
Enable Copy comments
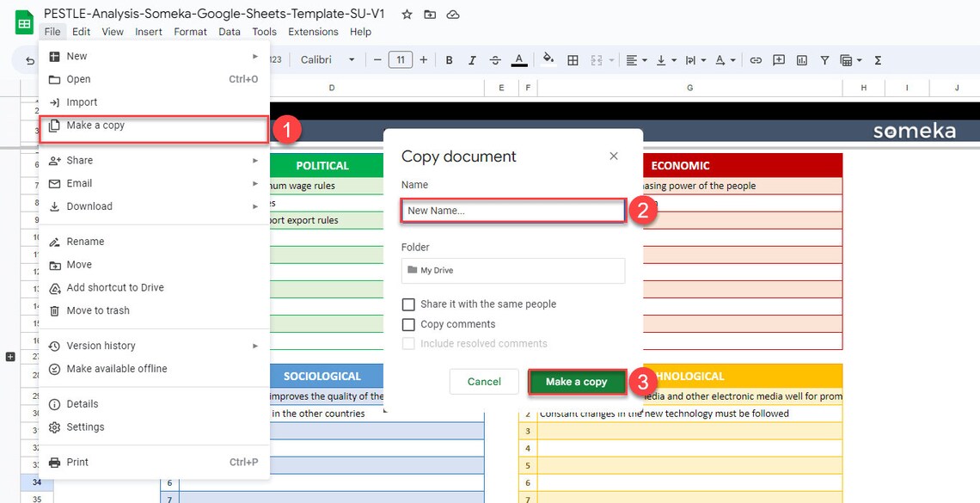click(x=408, y=324)
